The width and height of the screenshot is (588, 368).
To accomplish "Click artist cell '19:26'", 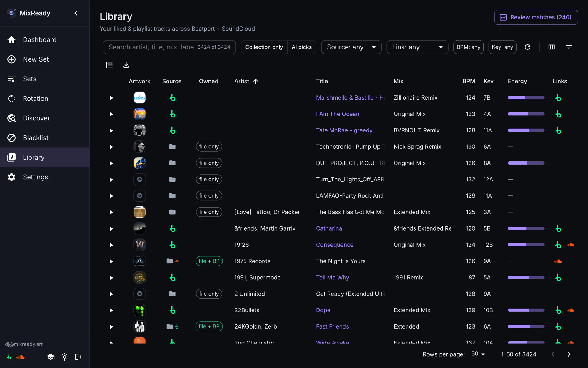I will (241, 245).
